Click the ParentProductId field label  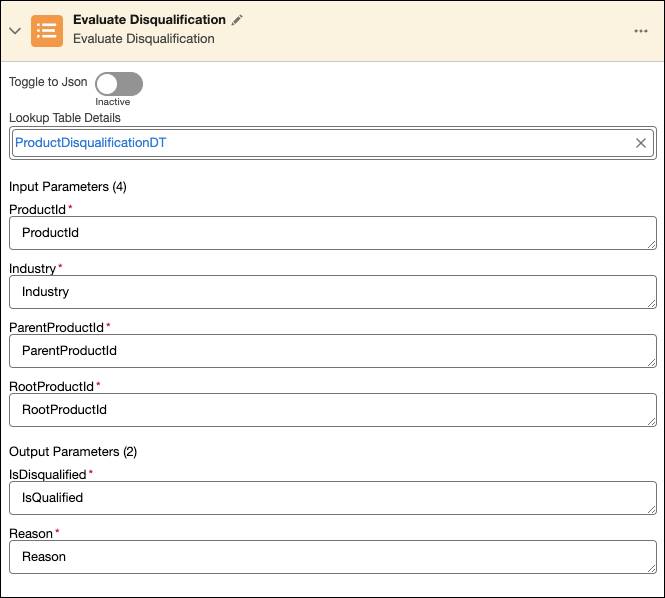coord(56,327)
